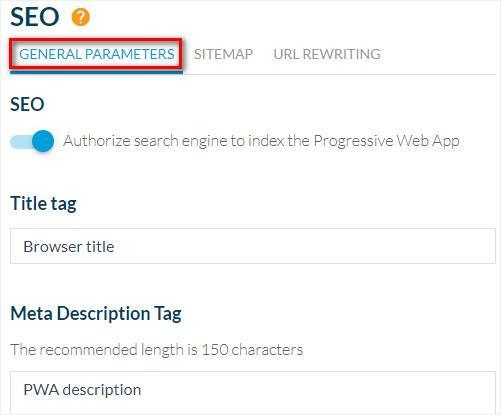Toggle the search engine indexing switch
The width and height of the screenshot is (501, 415).
coord(32,141)
